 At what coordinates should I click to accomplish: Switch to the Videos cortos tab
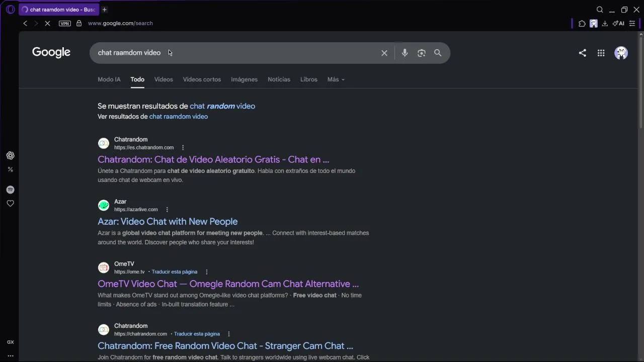point(202,79)
